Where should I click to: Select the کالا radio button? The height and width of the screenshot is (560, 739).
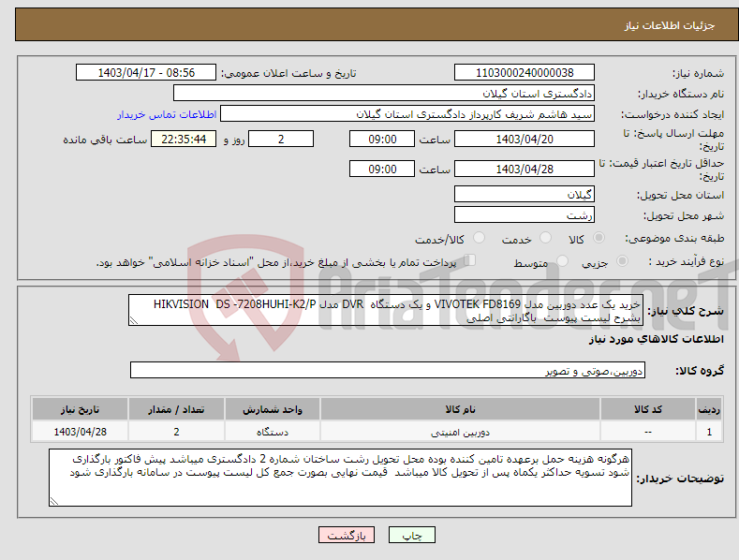(x=599, y=238)
